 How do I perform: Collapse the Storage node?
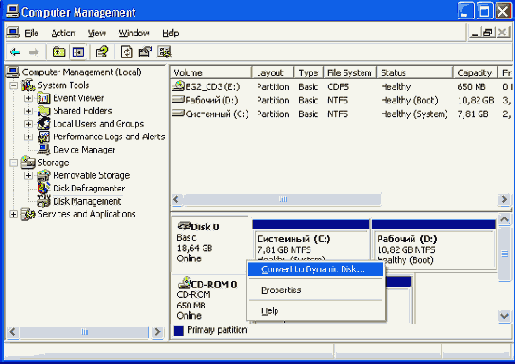point(13,163)
